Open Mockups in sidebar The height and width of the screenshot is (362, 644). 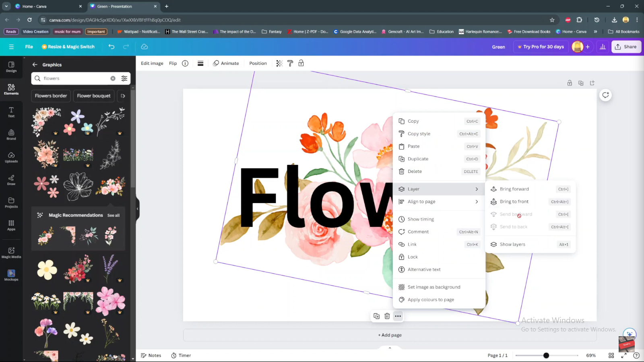[11, 276]
